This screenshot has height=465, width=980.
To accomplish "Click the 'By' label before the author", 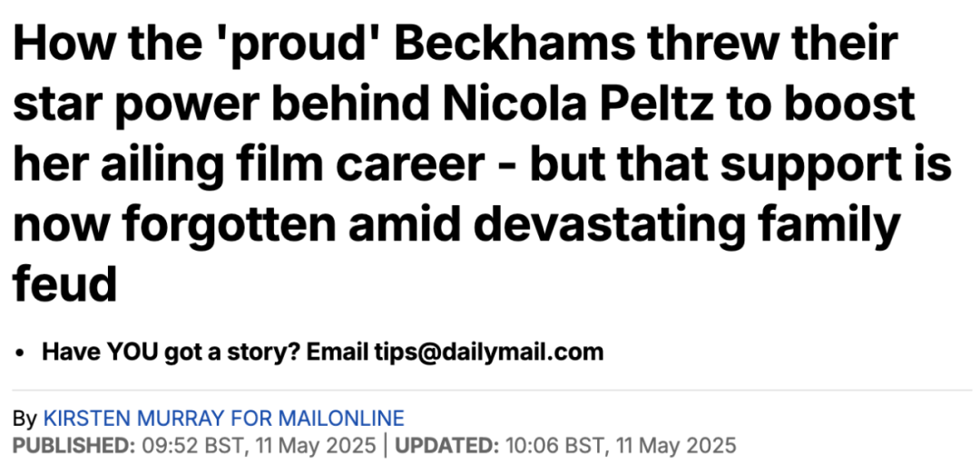I will pyautogui.click(x=25, y=418).
